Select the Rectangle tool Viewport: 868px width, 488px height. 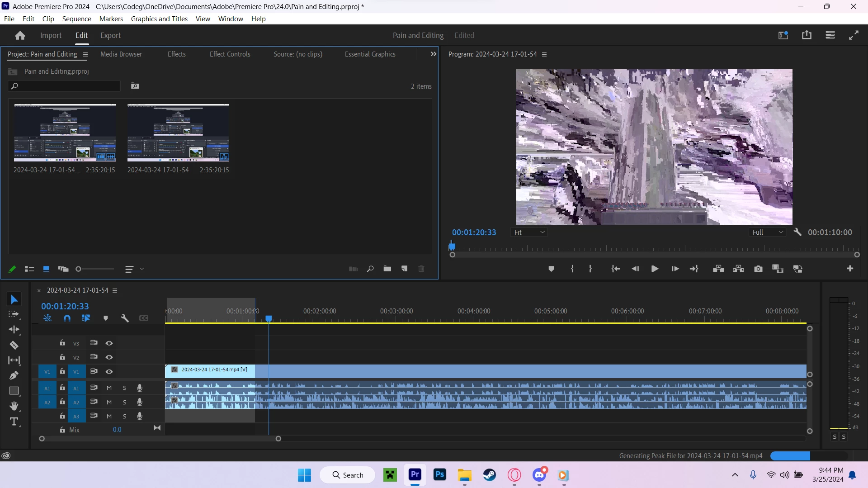(14, 391)
